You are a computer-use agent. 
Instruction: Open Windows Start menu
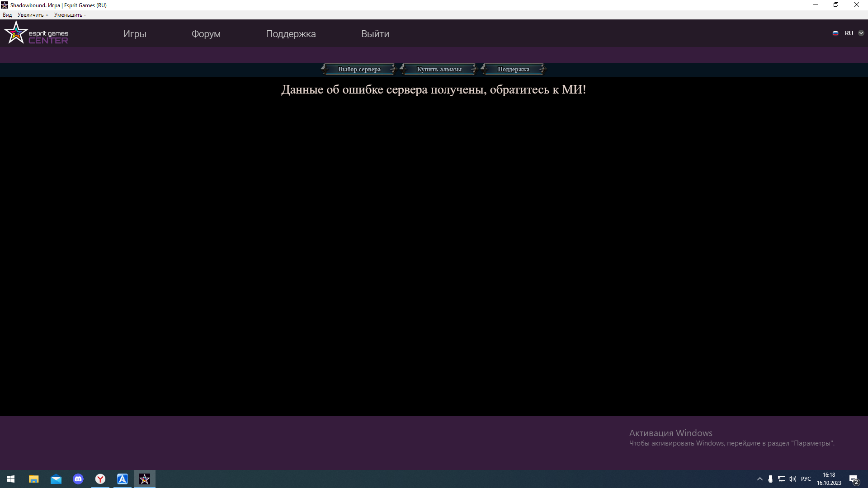click(11, 479)
